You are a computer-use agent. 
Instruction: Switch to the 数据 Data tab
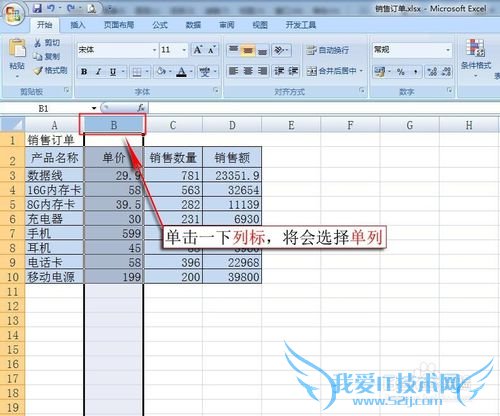(193, 25)
